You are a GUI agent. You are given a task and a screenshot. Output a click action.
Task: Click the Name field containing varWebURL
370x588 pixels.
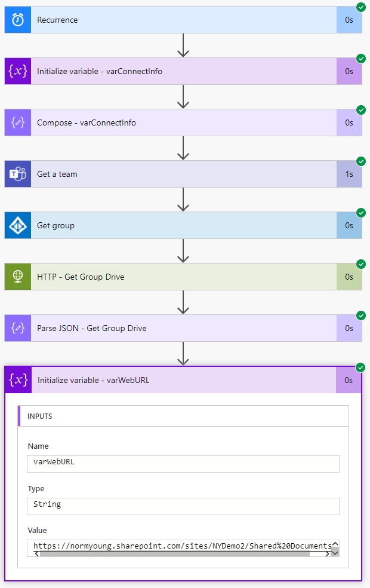pos(183,463)
